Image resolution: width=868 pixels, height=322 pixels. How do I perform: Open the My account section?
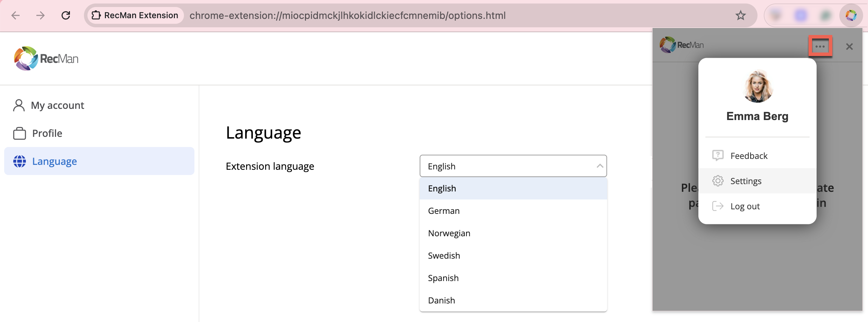click(x=57, y=105)
